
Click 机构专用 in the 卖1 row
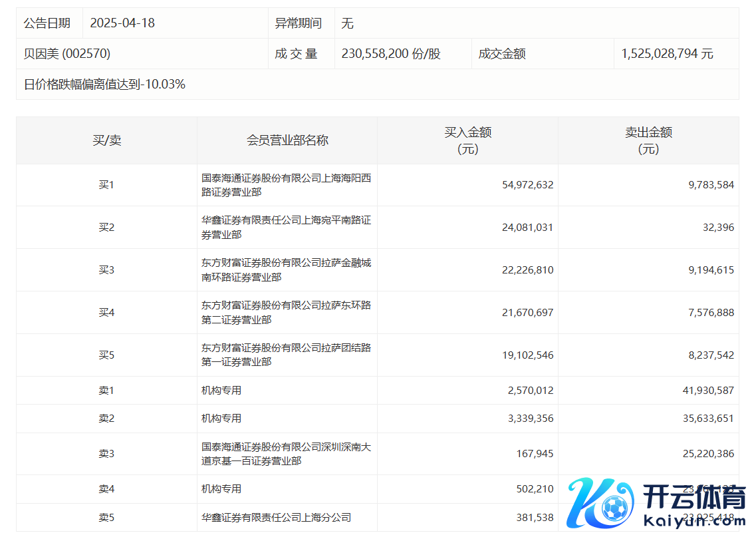coord(221,391)
